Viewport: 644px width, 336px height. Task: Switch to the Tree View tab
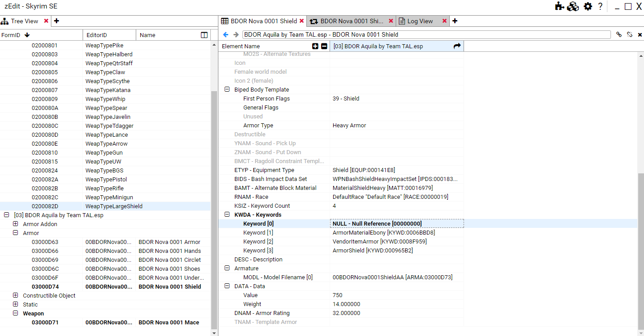25,21
